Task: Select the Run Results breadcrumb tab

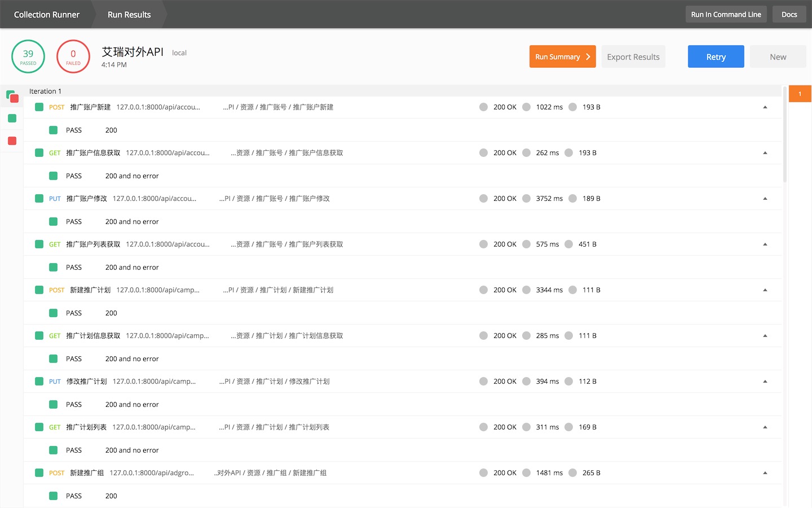Action: pyautogui.click(x=129, y=15)
